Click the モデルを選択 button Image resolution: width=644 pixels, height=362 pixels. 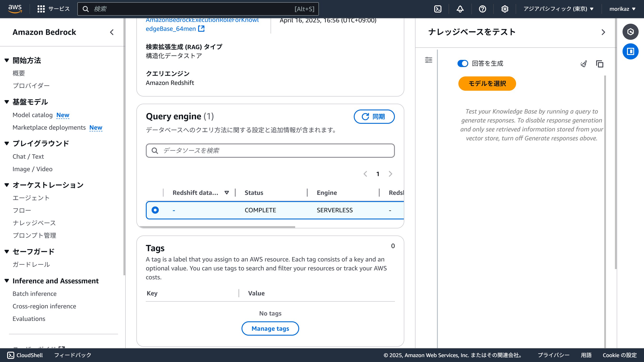pyautogui.click(x=487, y=83)
